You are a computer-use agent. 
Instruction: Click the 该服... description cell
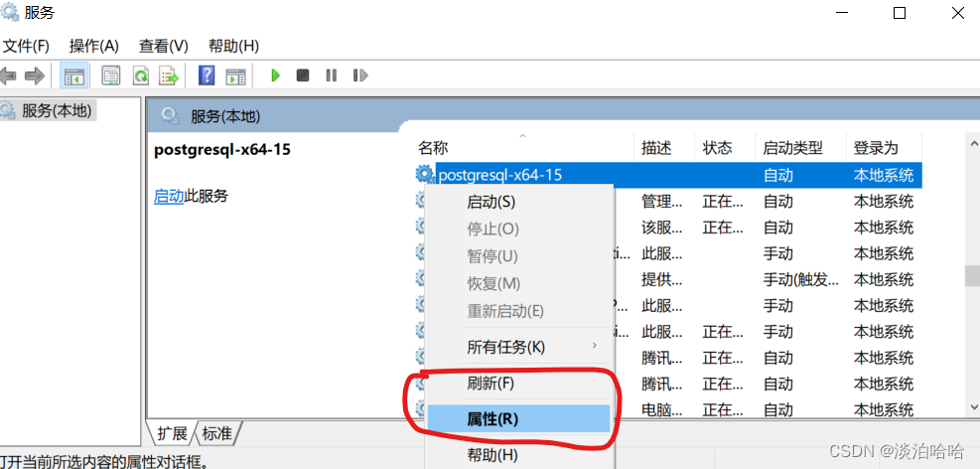click(x=662, y=227)
